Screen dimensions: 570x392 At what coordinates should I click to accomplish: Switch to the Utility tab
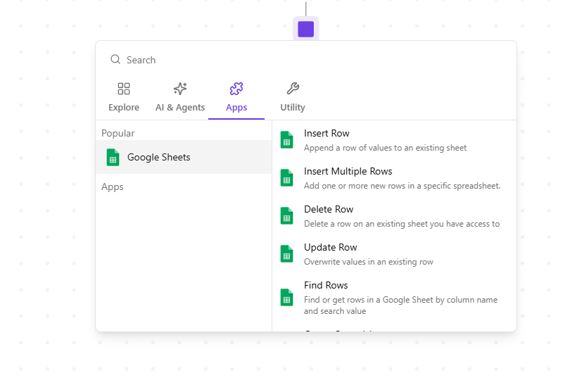point(293,108)
